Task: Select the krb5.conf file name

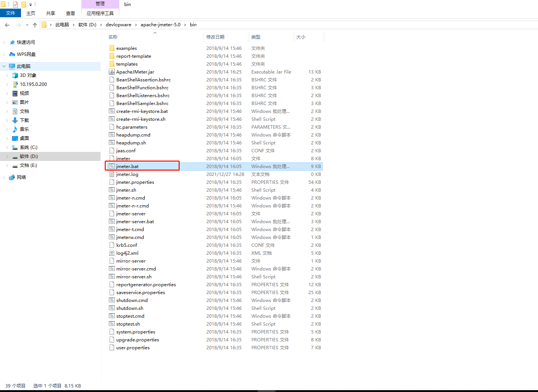Action: tap(126, 245)
